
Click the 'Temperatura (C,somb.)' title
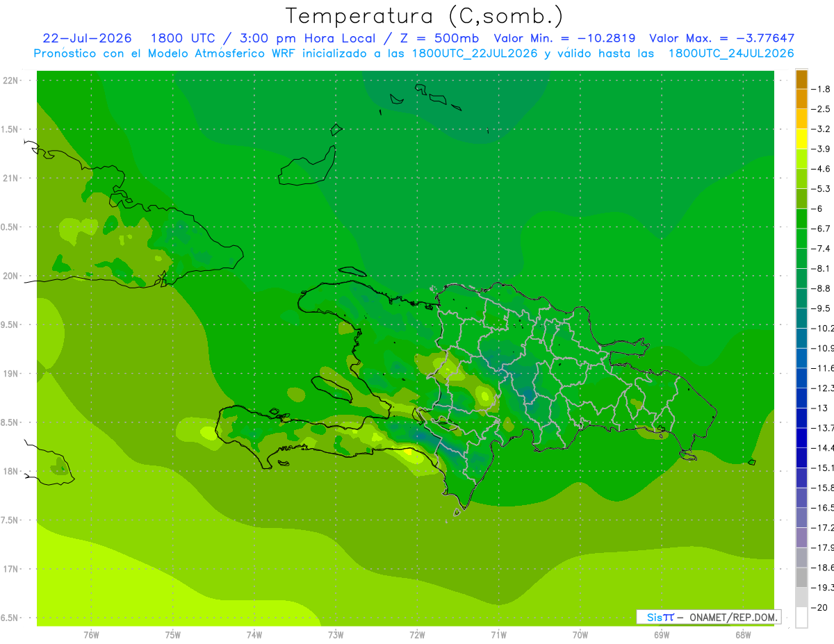424,15
